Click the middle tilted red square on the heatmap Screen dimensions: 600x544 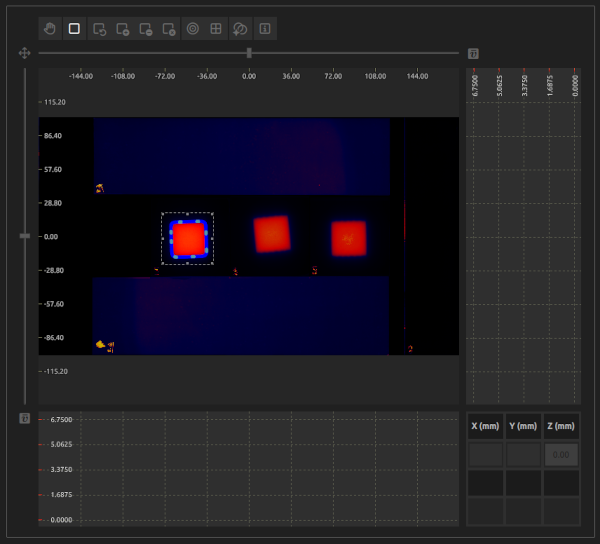tap(272, 234)
